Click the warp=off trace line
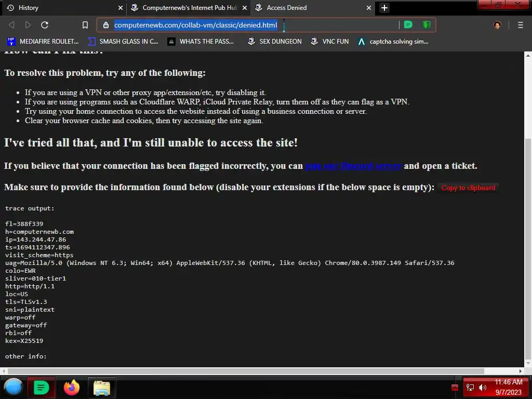The width and height of the screenshot is (532, 399). tap(20, 317)
